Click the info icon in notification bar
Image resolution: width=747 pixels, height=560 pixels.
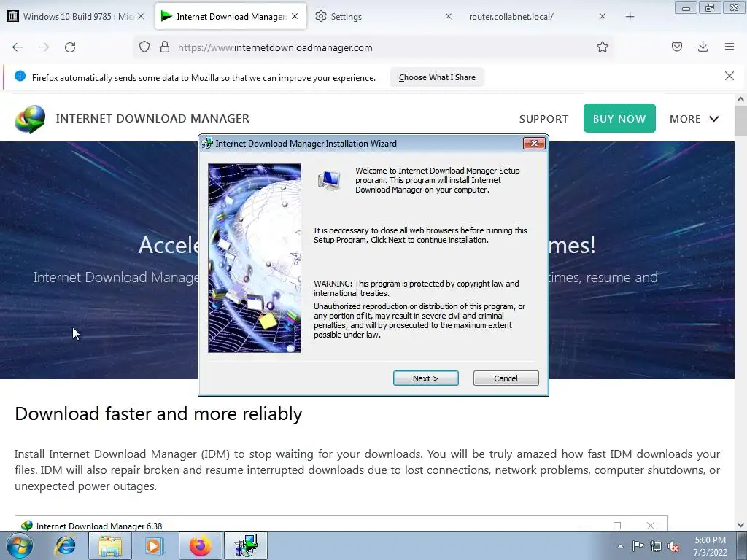coord(20,76)
